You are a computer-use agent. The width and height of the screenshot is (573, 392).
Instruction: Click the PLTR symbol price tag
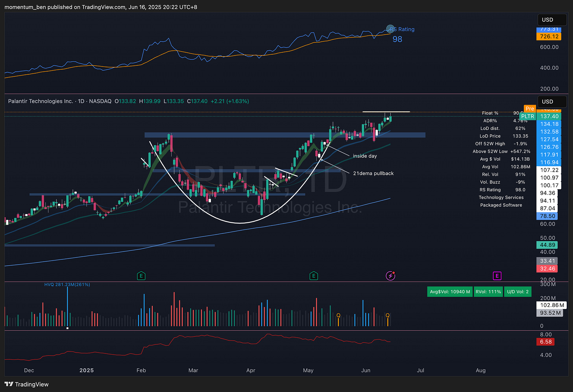pyautogui.click(x=527, y=116)
